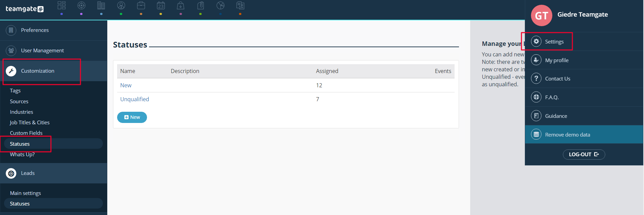Image resolution: width=644 pixels, height=215 pixels.
Task: Open My profile menu entry
Action: pos(584,60)
